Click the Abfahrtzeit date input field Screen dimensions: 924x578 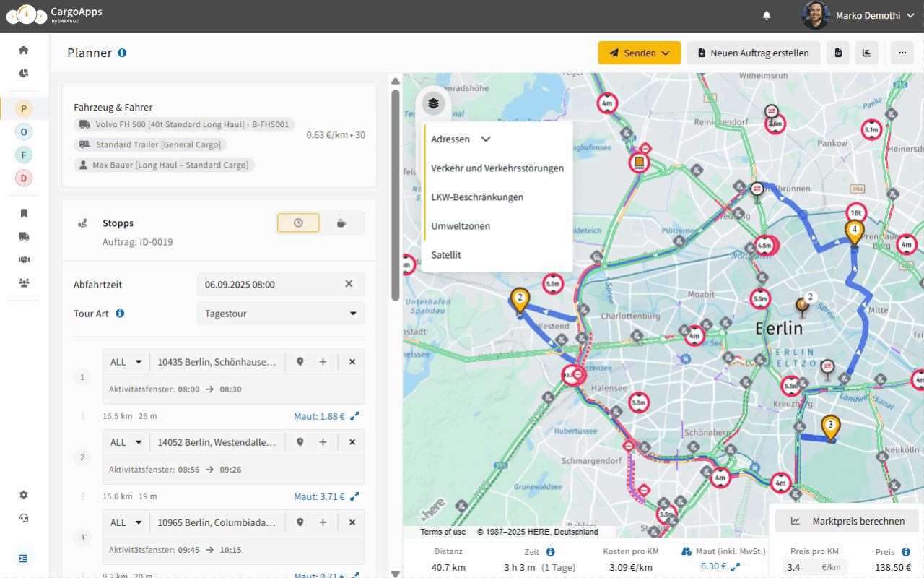point(270,285)
